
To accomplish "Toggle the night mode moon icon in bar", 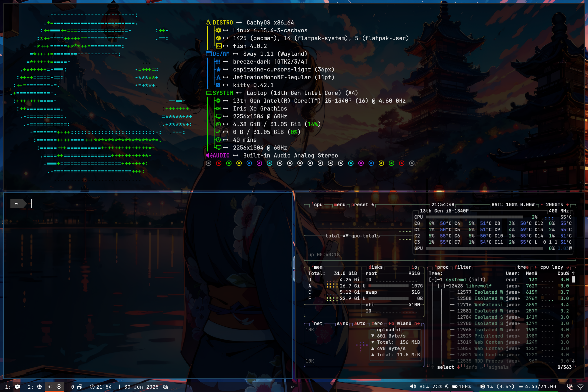I will click(x=447, y=387).
